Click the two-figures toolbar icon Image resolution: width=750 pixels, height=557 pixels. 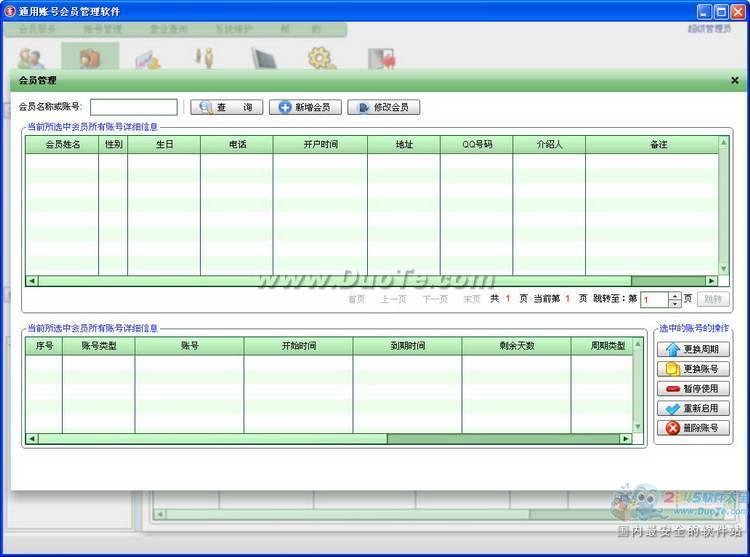pos(206,58)
